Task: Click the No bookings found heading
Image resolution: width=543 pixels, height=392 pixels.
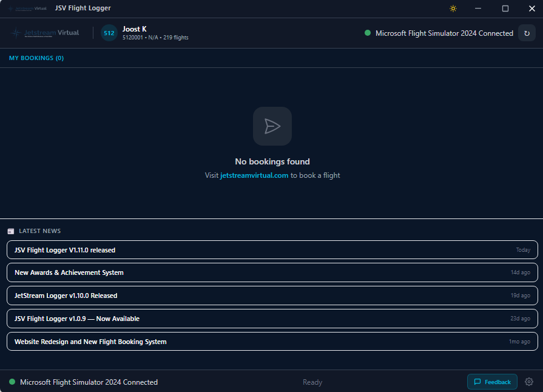Action: tap(272, 161)
